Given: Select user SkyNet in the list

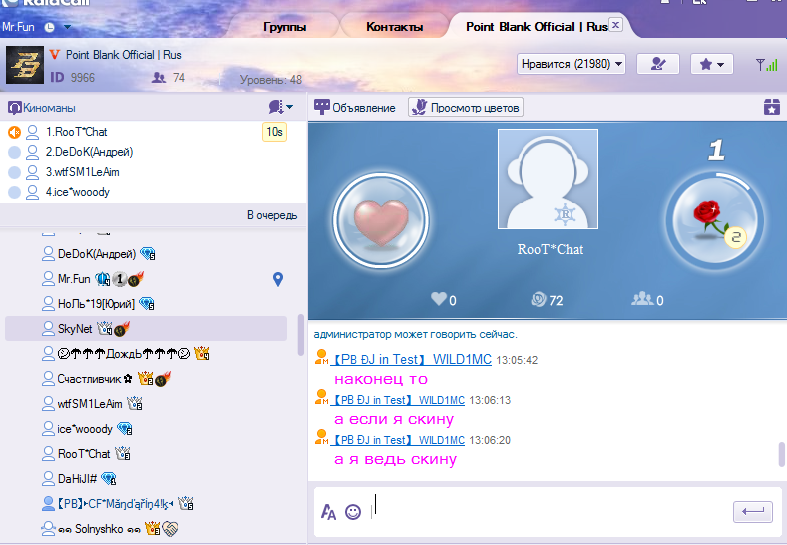Looking at the screenshot, I should [146, 329].
